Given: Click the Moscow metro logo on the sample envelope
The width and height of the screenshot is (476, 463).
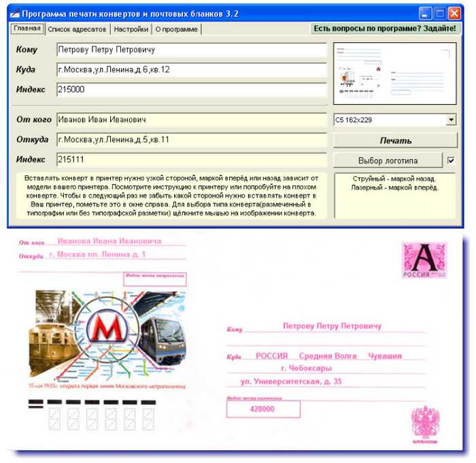Looking at the screenshot, I should (x=107, y=328).
